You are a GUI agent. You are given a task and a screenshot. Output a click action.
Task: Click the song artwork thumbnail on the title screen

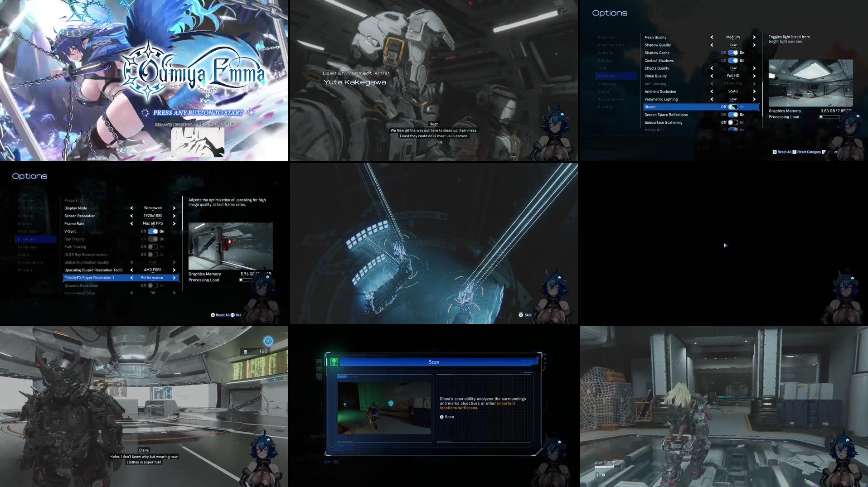tap(198, 142)
